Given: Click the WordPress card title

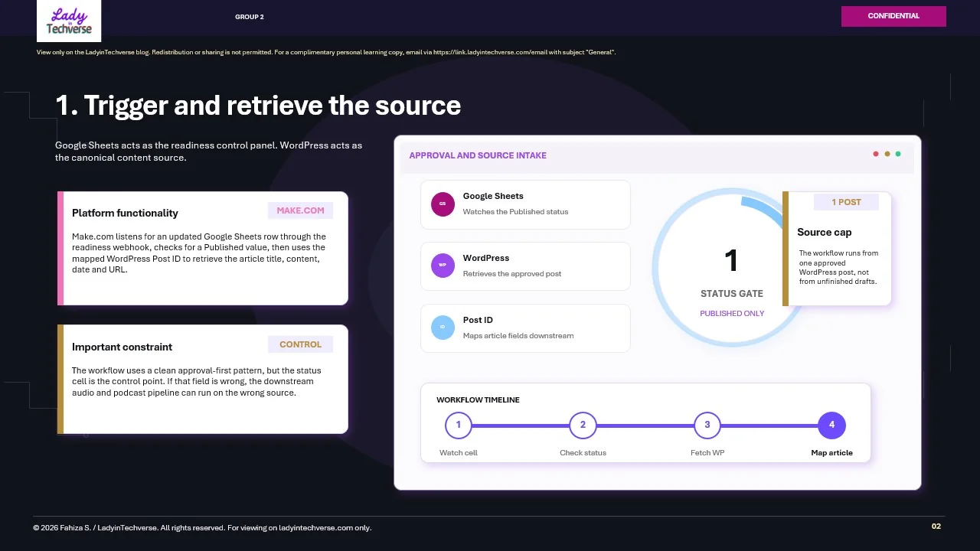Looking at the screenshot, I should (x=486, y=258).
